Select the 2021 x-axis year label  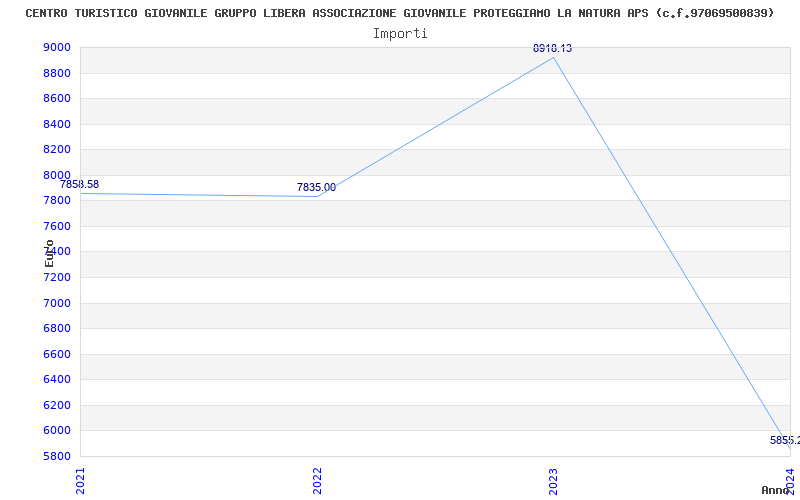pos(80,481)
